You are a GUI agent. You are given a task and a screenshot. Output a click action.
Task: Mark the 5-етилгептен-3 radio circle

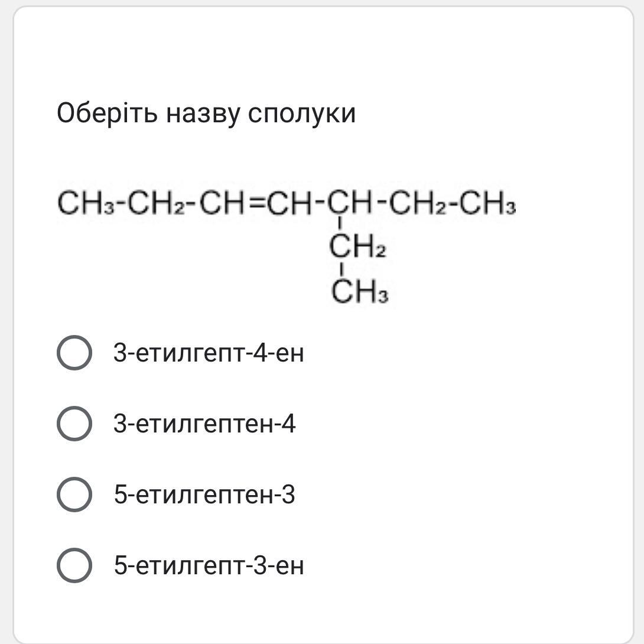tap(74, 494)
